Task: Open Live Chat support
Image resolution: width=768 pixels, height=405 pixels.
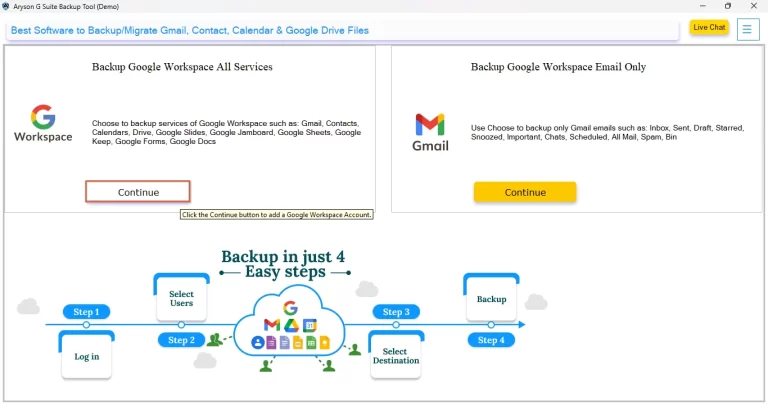Action: (709, 27)
